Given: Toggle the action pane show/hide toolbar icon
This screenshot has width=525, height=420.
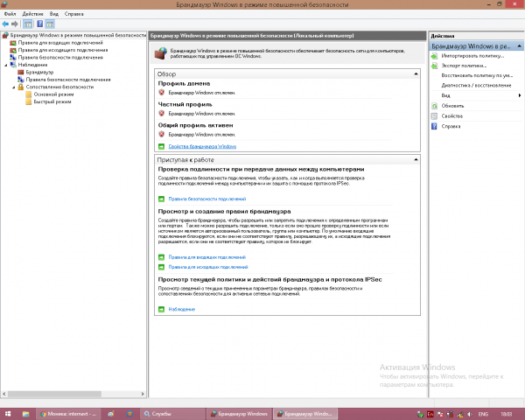Looking at the screenshot, I should coord(50,24).
